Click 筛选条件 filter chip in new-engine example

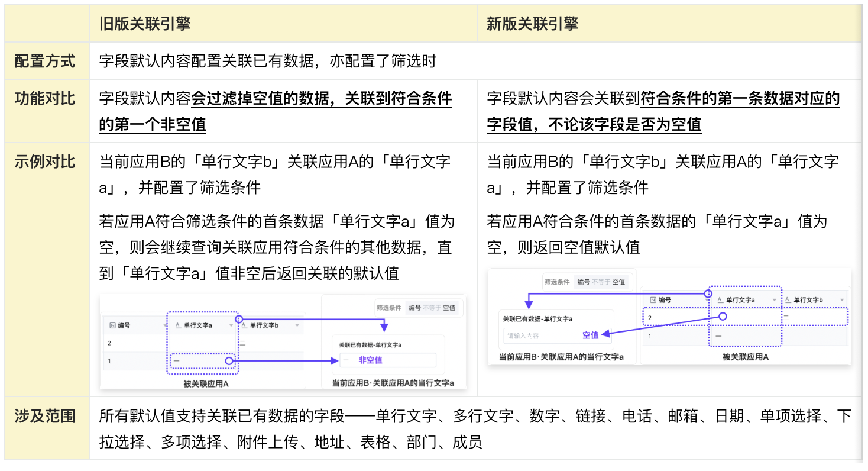pyautogui.click(x=588, y=282)
